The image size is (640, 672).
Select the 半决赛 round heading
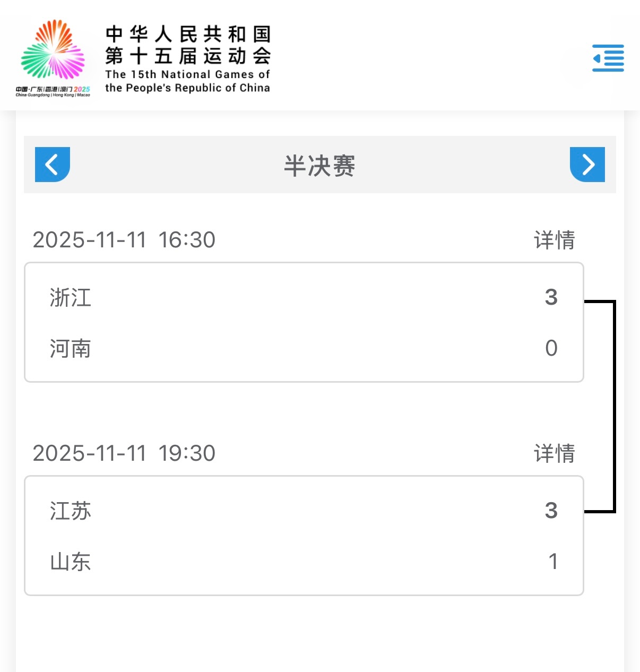[x=319, y=166]
